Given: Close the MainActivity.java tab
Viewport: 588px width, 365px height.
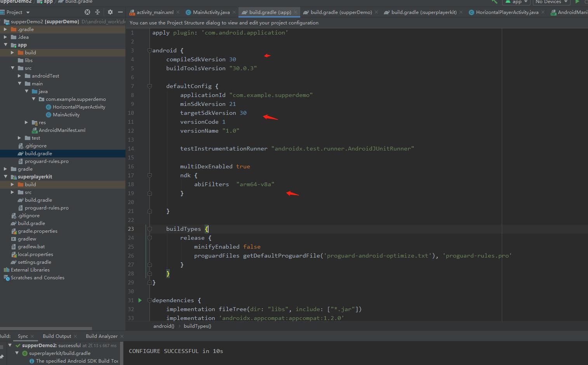Looking at the screenshot, I should point(234,12).
